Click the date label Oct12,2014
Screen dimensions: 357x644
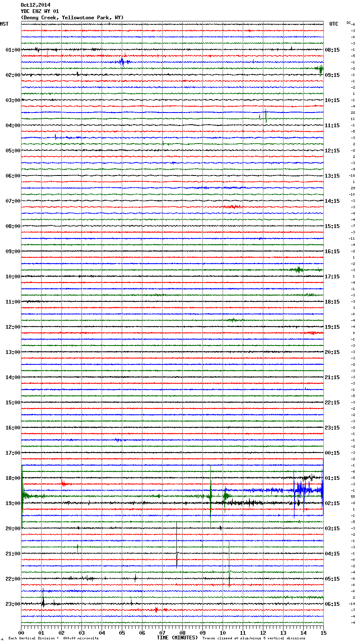click(35, 5)
